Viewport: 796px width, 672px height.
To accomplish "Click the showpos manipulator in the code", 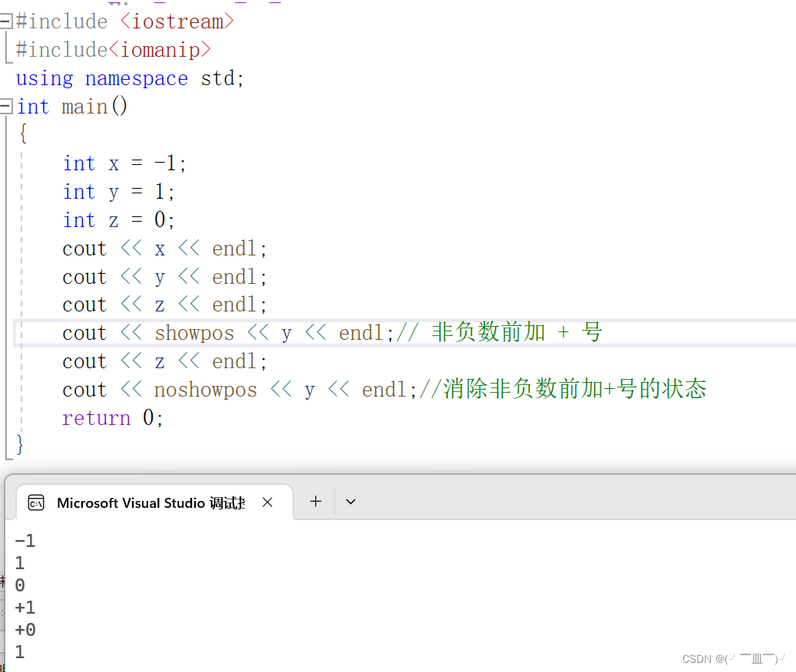I will [x=194, y=332].
